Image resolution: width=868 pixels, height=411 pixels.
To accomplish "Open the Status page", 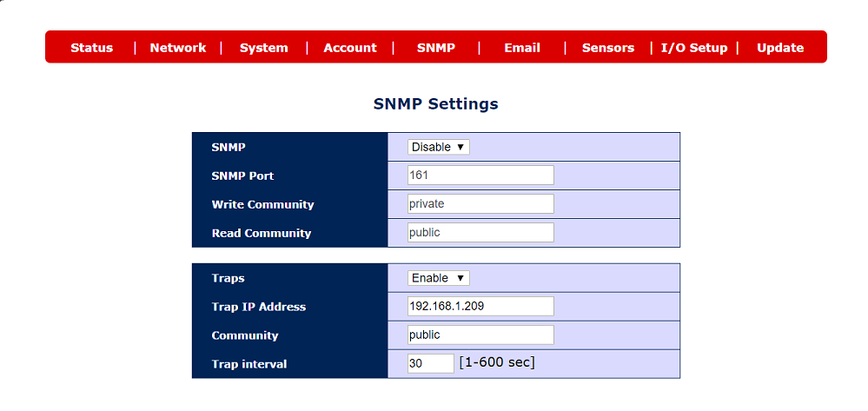I will [x=91, y=48].
